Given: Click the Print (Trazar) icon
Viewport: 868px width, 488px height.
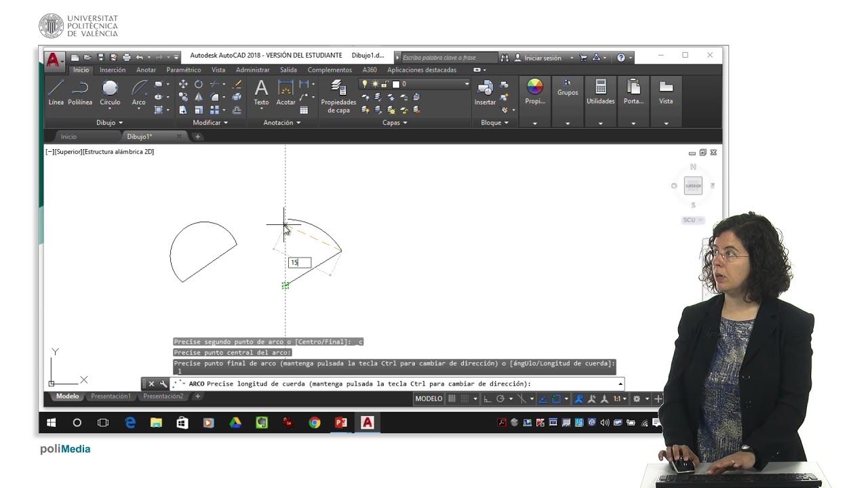Looking at the screenshot, I should click(x=126, y=58).
